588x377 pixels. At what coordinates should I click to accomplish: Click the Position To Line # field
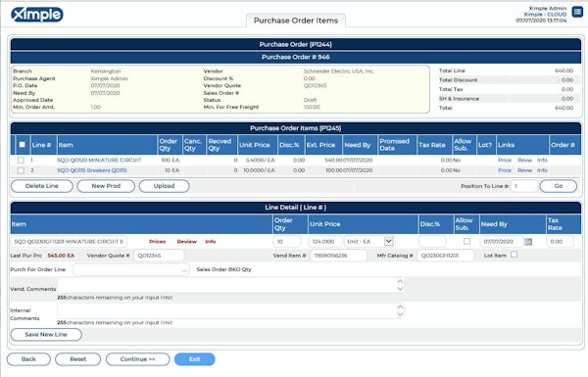tap(524, 186)
